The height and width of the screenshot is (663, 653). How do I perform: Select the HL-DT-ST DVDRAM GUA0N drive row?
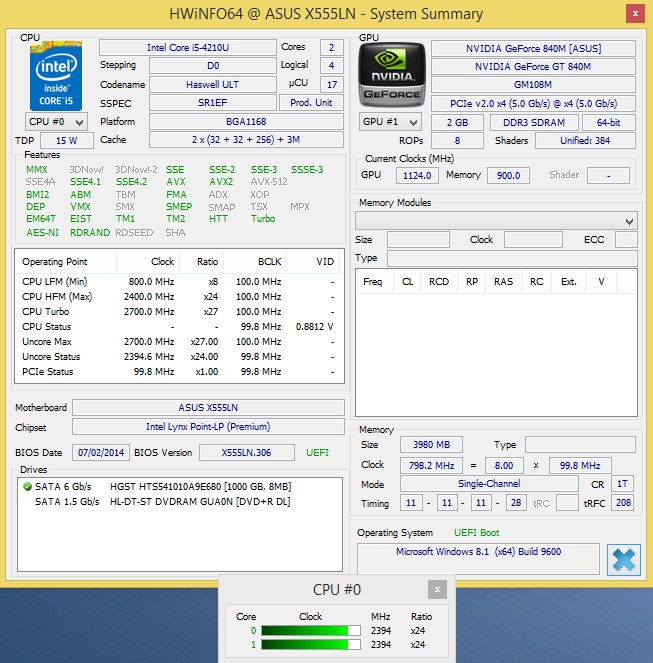coord(180,502)
